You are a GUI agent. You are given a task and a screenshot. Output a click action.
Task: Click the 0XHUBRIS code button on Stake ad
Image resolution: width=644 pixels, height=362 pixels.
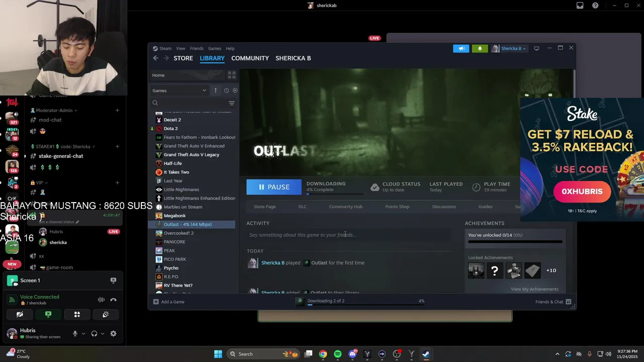(582, 192)
